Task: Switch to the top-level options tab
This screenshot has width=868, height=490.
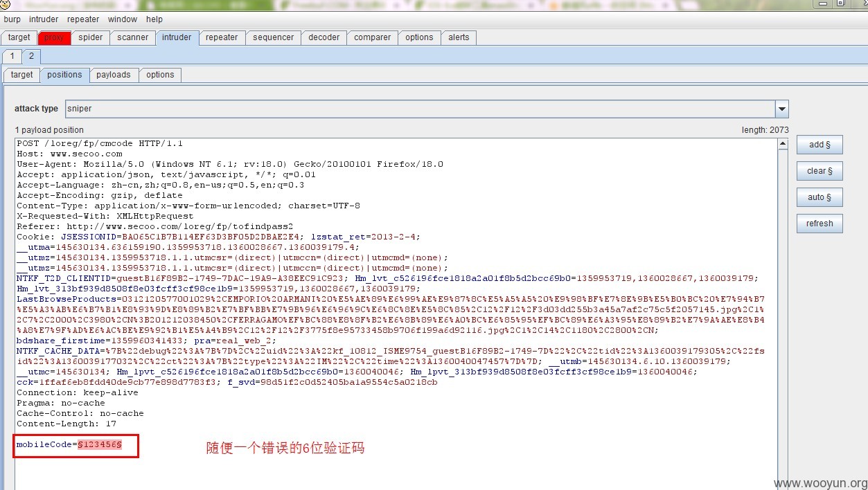Action: point(419,37)
